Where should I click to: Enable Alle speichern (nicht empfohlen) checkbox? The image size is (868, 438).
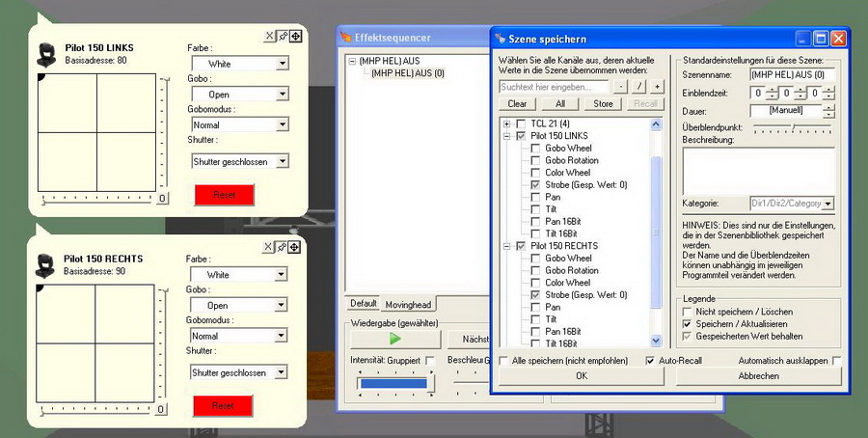[504, 361]
